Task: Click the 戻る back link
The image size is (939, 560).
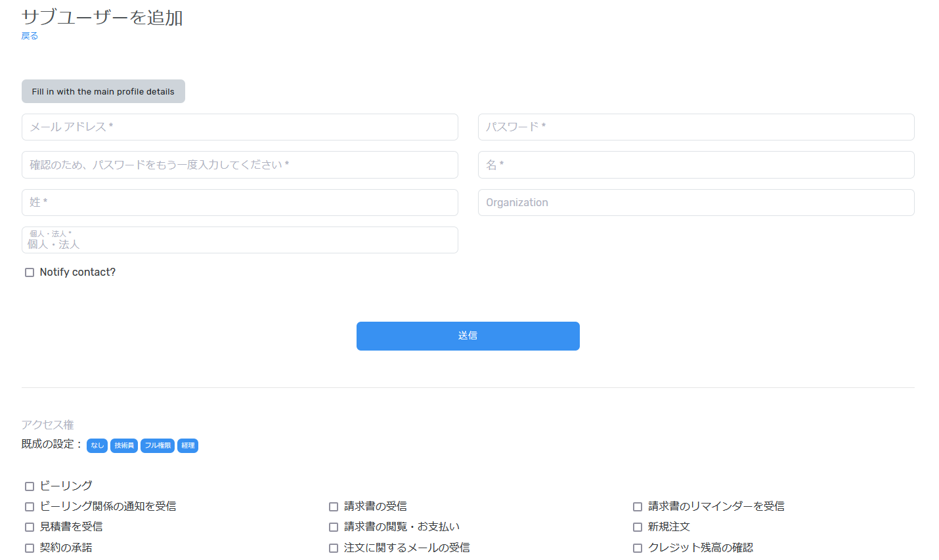Action: [30, 36]
